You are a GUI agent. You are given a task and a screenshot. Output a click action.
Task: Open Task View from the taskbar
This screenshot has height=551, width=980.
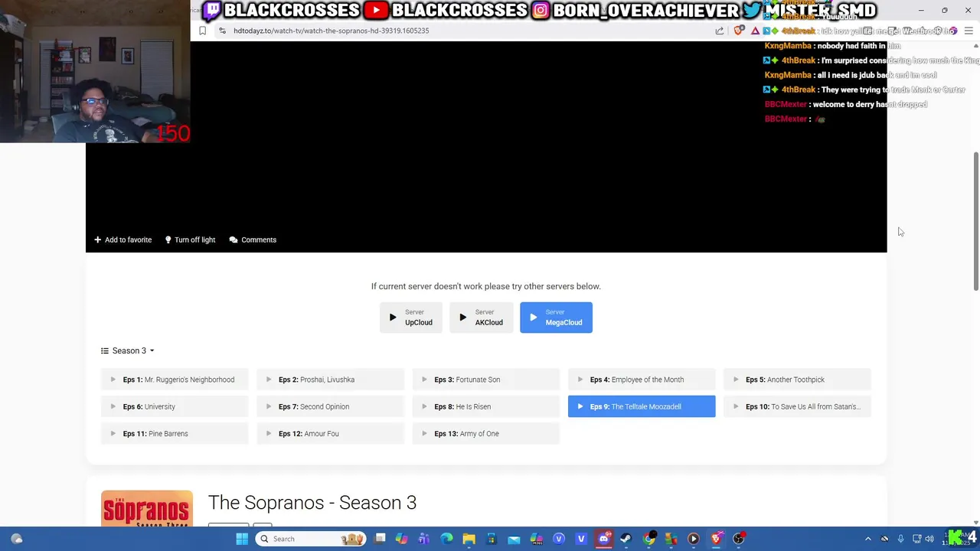(380, 539)
